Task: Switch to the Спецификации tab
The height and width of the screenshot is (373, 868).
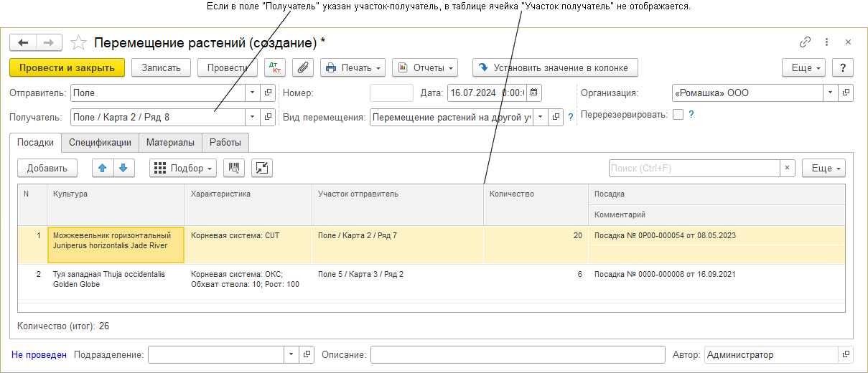Action: coord(100,143)
